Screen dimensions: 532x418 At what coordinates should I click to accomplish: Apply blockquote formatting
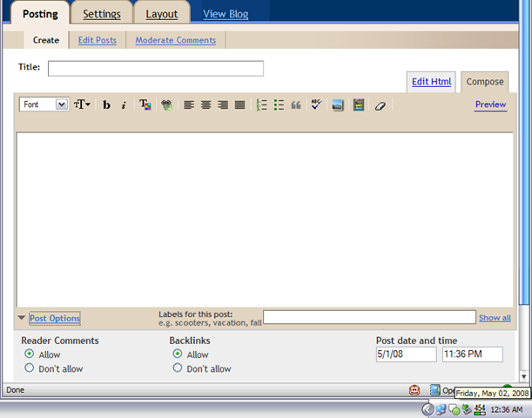296,104
